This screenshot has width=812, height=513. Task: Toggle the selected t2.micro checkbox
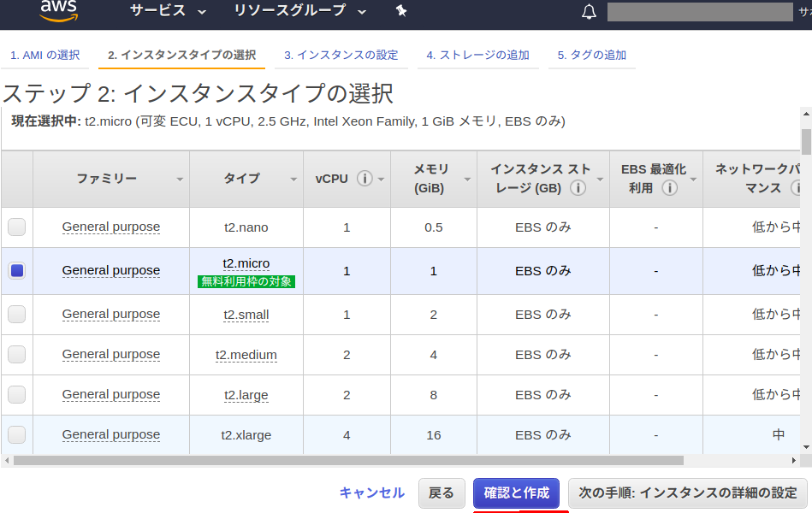pyautogui.click(x=16, y=271)
